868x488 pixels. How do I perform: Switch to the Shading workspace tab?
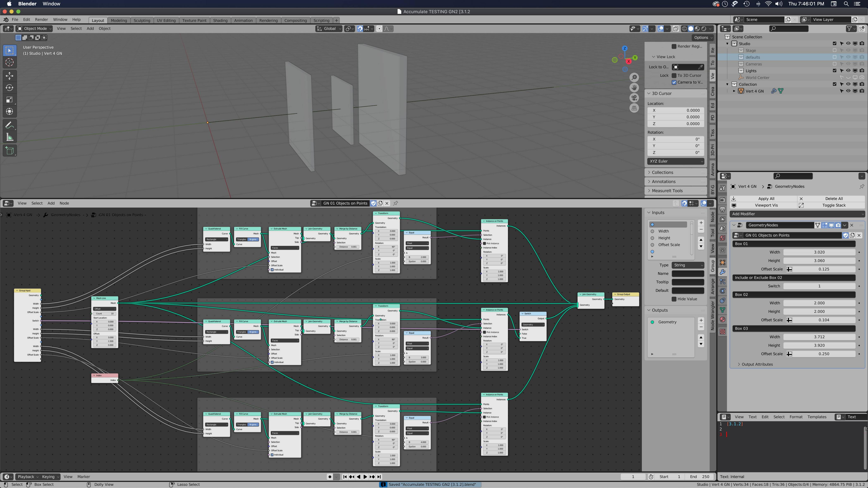tap(220, 20)
